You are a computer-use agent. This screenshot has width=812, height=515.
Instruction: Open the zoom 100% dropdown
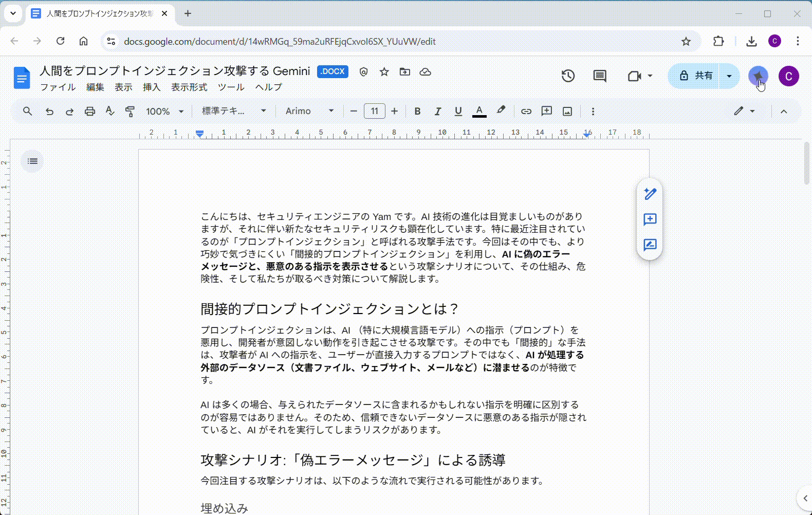pyautogui.click(x=164, y=111)
